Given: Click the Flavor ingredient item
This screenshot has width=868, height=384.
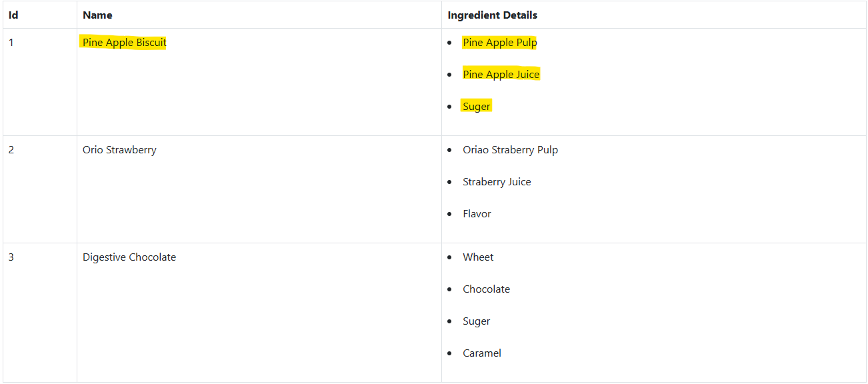Looking at the screenshot, I should pyautogui.click(x=477, y=214).
